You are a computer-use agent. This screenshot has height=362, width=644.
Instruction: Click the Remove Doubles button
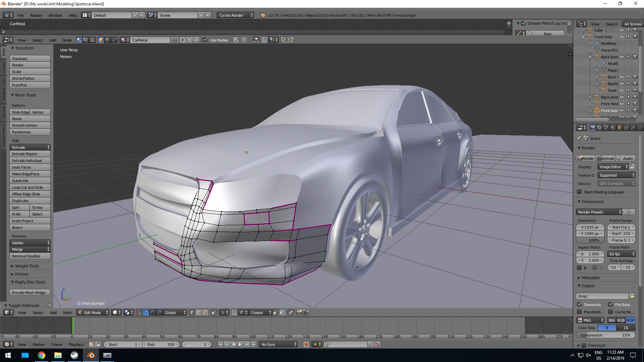pyautogui.click(x=30, y=256)
